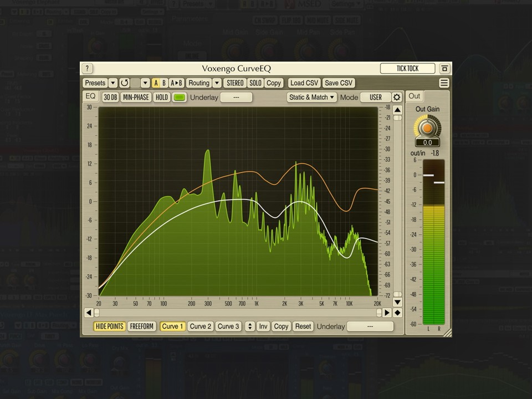Click the Inv button
Screen dimensions: 532x399
[x=263, y=326]
